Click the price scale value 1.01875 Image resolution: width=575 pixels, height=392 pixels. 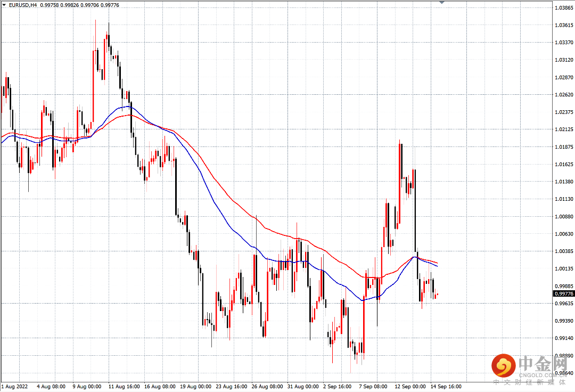tap(564, 147)
